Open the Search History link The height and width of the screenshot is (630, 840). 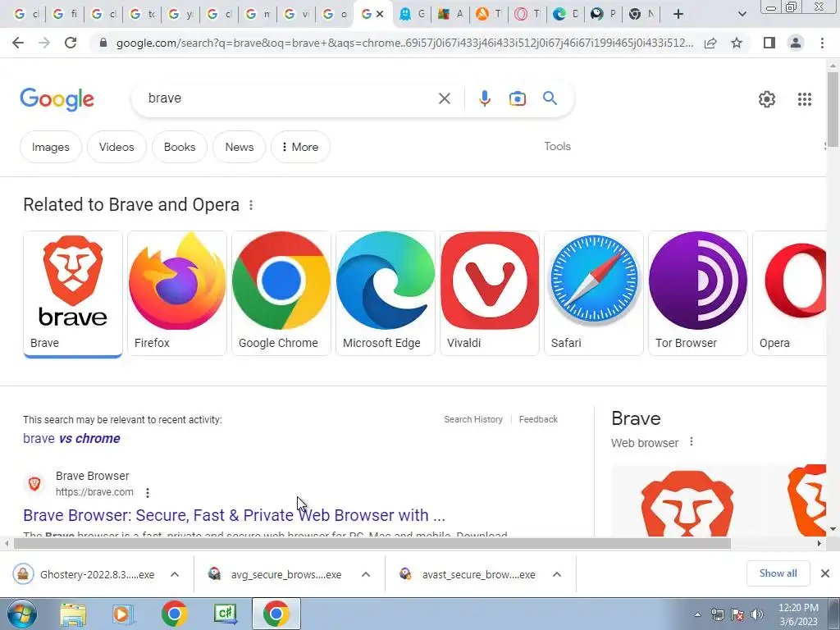point(473,419)
